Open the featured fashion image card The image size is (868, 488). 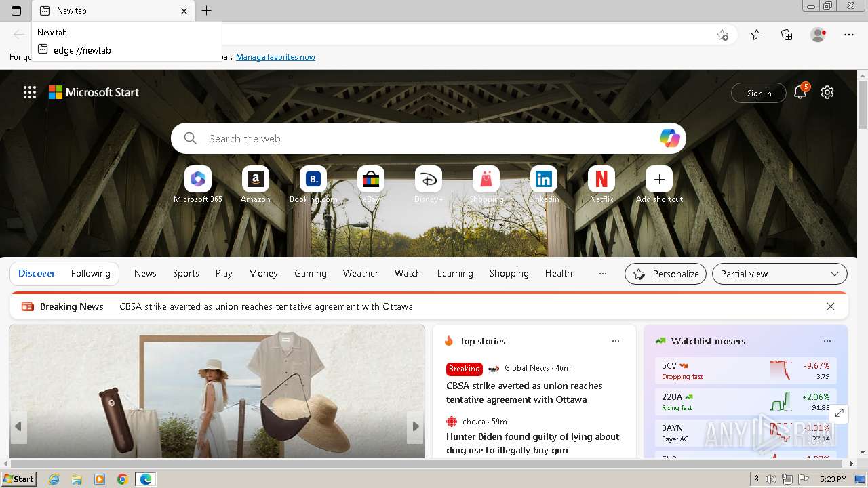(x=217, y=391)
